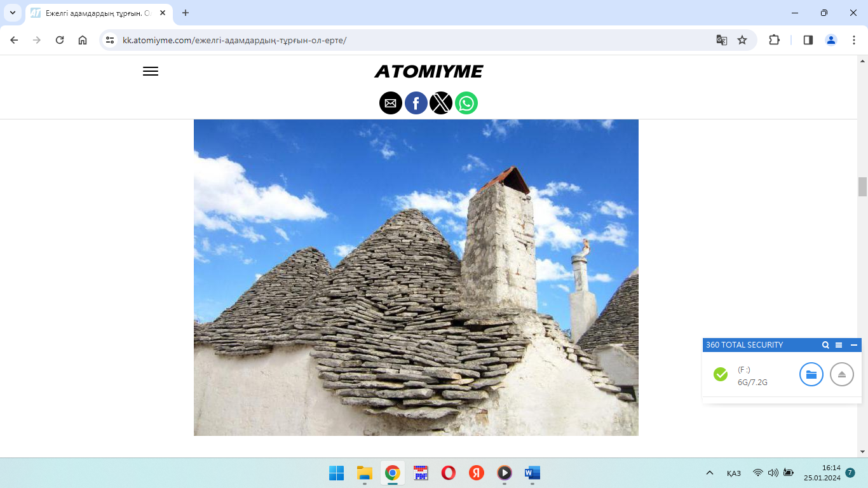Image resolution: width=868 pixels, height=488 pixels.
Task: Open the volume control in tray
Action: pyautogui.click(x=773, y=473)
